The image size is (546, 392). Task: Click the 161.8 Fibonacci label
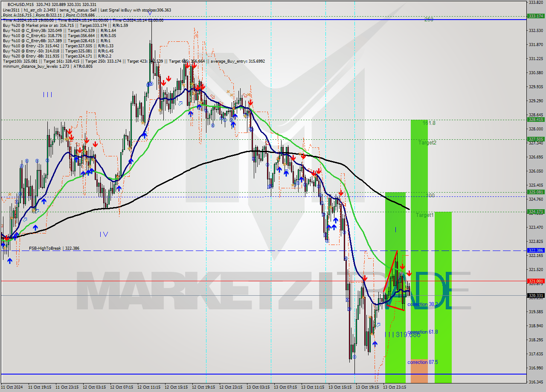[429, 123]
